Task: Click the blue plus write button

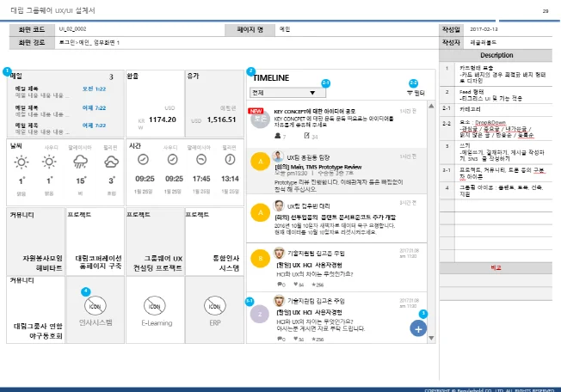Action: [418, 328]
